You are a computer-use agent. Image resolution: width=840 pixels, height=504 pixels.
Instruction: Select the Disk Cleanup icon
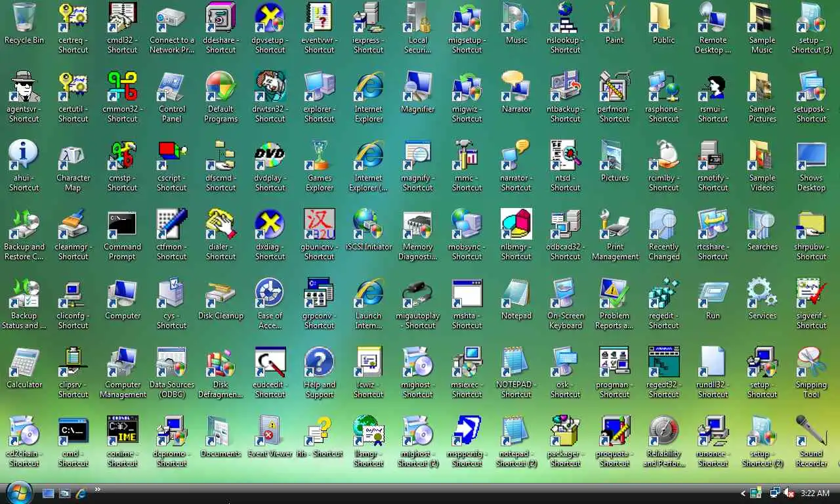221,293
